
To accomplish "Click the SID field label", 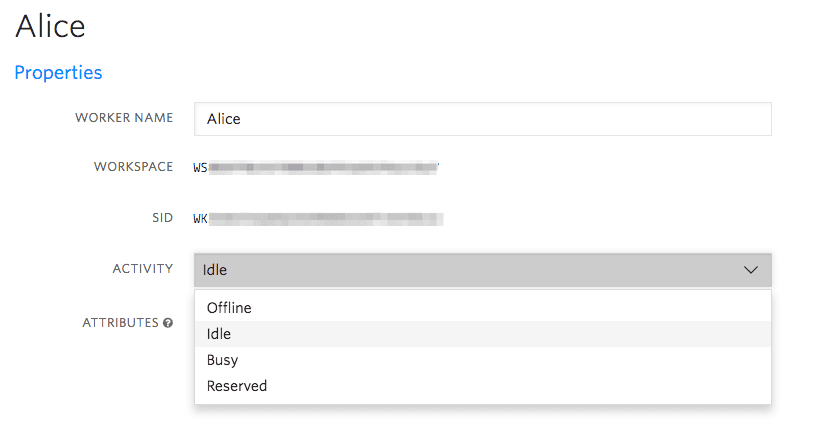I will [x=161, y=218].
